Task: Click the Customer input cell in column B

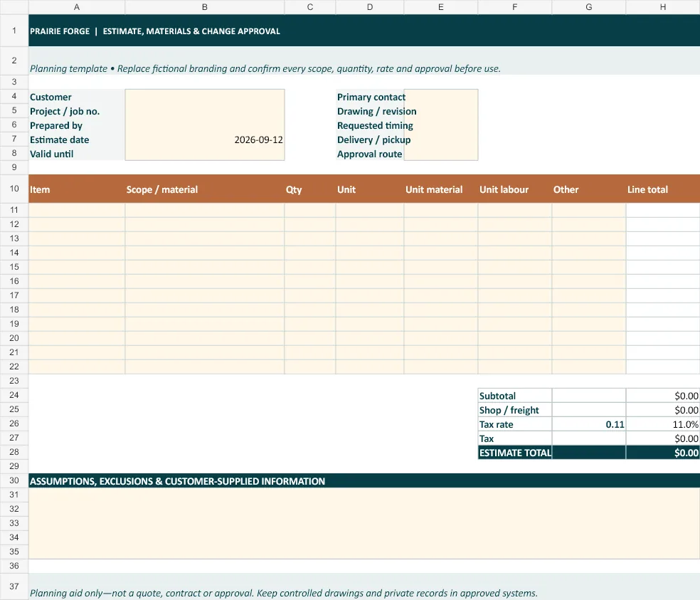Action: 204,97
